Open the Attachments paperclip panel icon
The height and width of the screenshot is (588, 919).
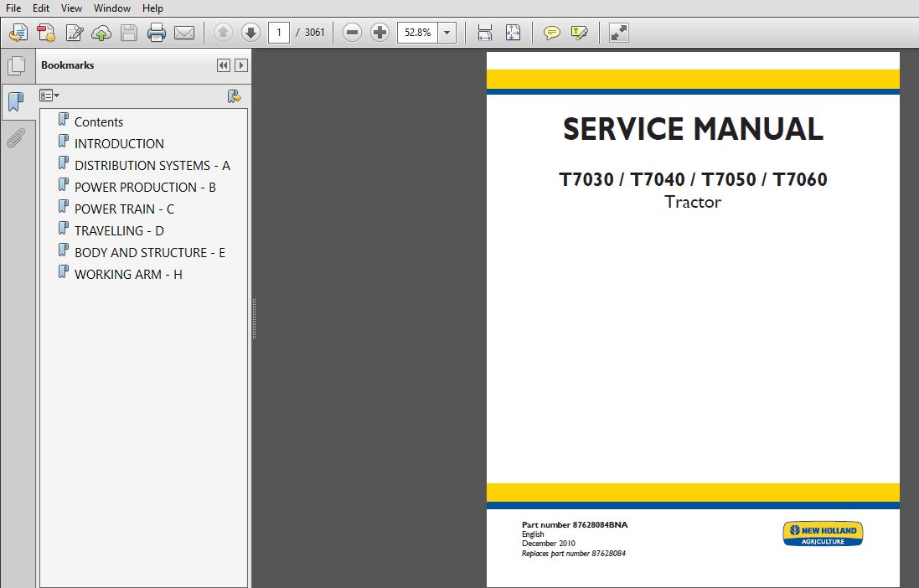tap(17, 137)
